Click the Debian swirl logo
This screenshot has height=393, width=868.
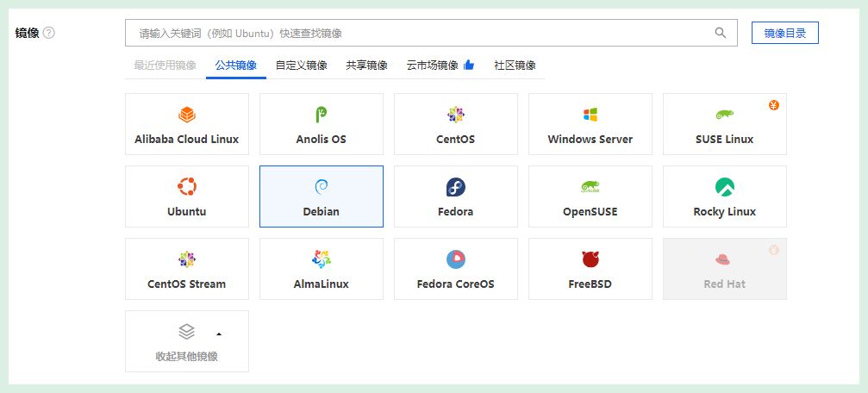click(321, 187)
